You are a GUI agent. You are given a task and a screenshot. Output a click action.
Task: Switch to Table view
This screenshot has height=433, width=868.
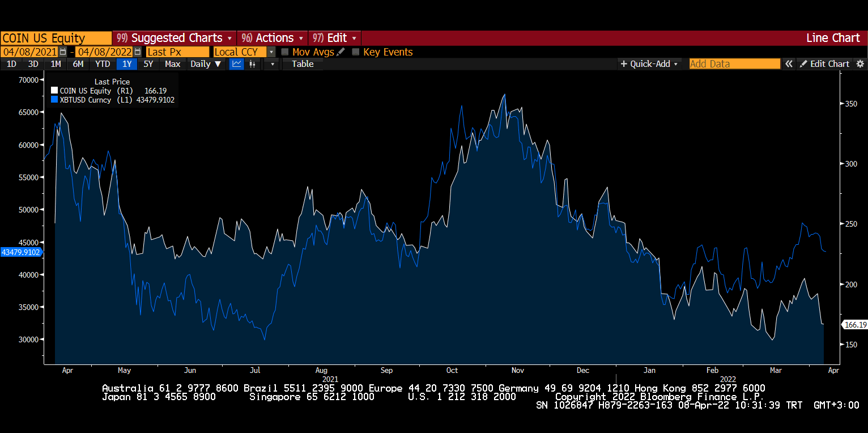coord(303,64)
